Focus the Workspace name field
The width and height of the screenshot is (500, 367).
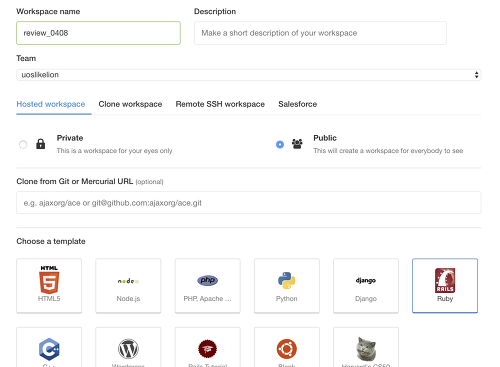(98, 33)
